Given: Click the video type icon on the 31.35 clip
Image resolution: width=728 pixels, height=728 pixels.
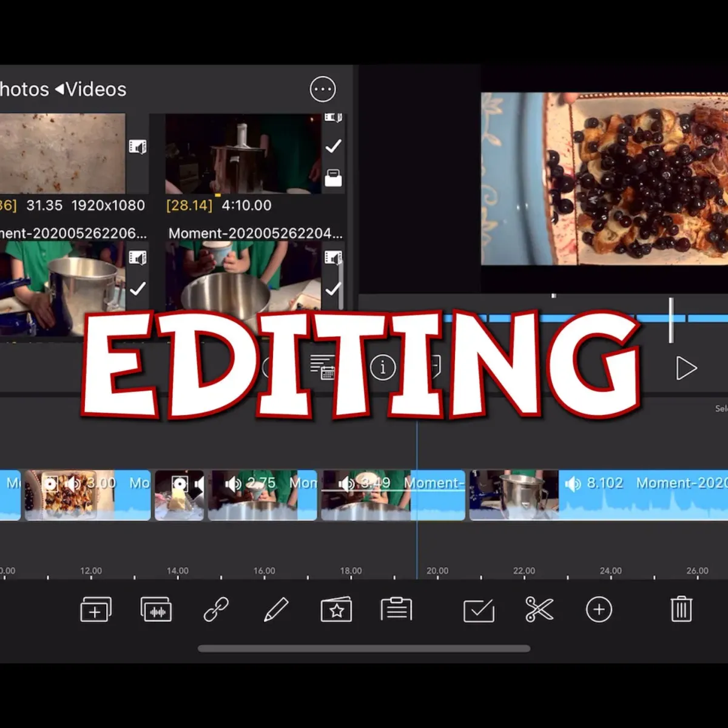Looking at the screenshot, I should tap(138, 147).
